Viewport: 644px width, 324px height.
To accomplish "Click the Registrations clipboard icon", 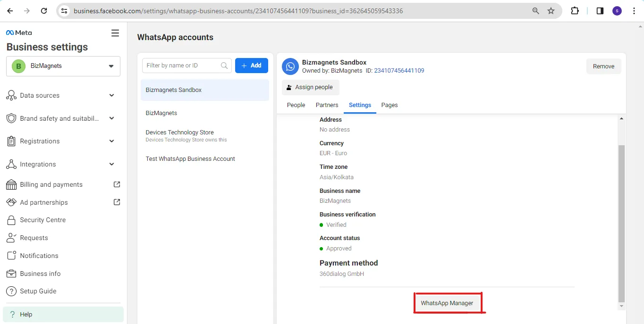I will pos(11,141).
